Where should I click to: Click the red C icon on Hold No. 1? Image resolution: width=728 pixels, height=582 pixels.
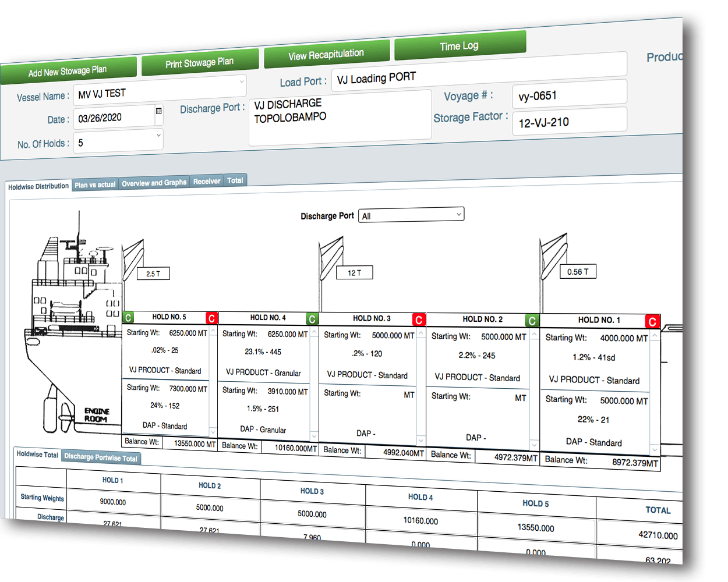(652, 322)
